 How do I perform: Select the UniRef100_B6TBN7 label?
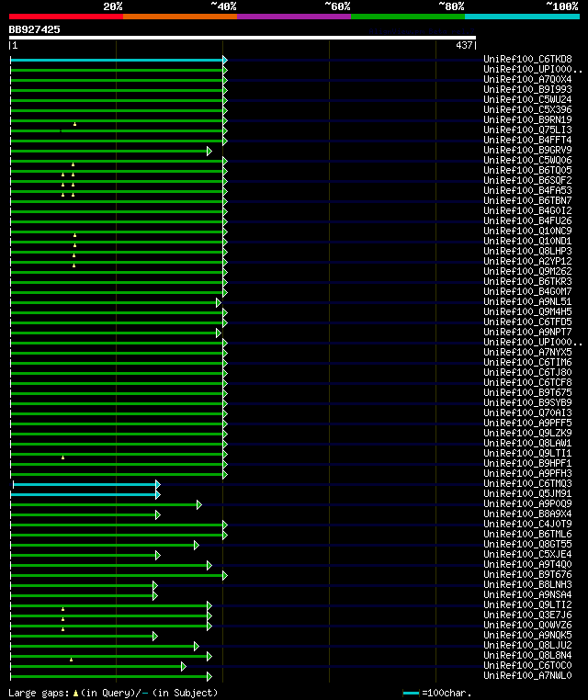[x=527, y=201]
